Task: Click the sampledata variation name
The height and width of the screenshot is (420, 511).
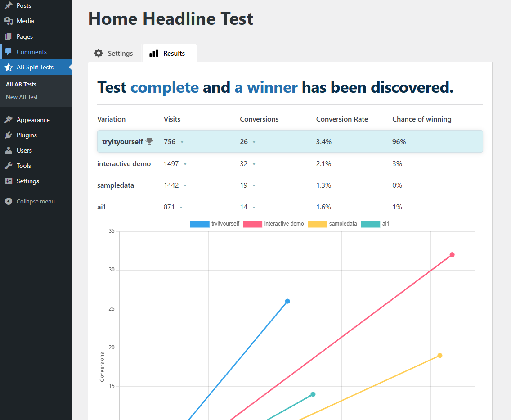Action: click(x=115, y=185)
